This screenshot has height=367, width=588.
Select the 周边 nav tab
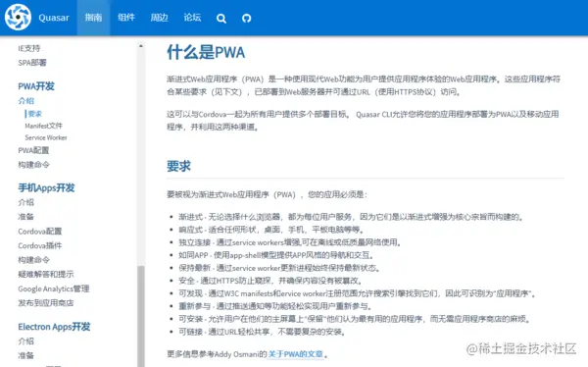click(x=159, y=18)
